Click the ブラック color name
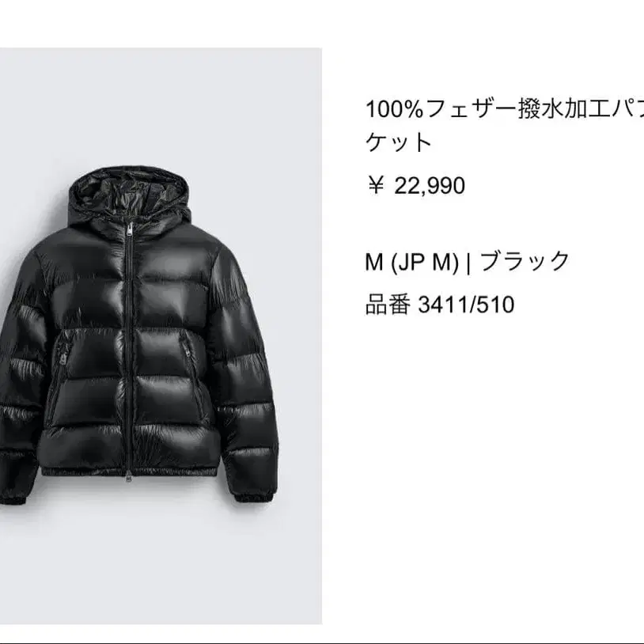This screenshot has width=644, height=644. pyautogui.click(x=525, y=261)
